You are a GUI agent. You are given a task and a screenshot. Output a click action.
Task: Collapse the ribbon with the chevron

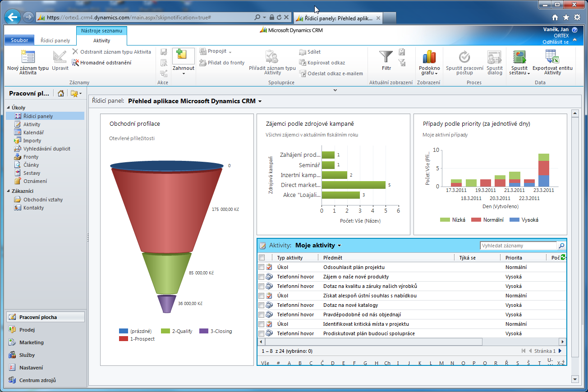coord(574,40)
